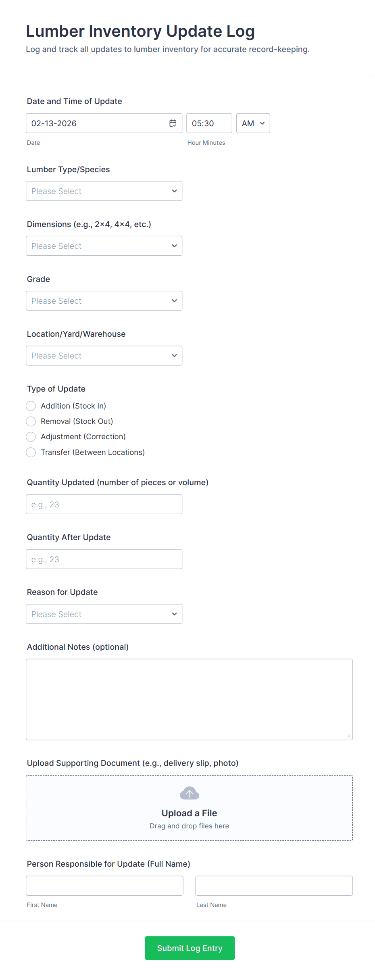Select Transfer (Between Locations) option
The height and width of the screenshot is (980, 375).
[31, 452]
